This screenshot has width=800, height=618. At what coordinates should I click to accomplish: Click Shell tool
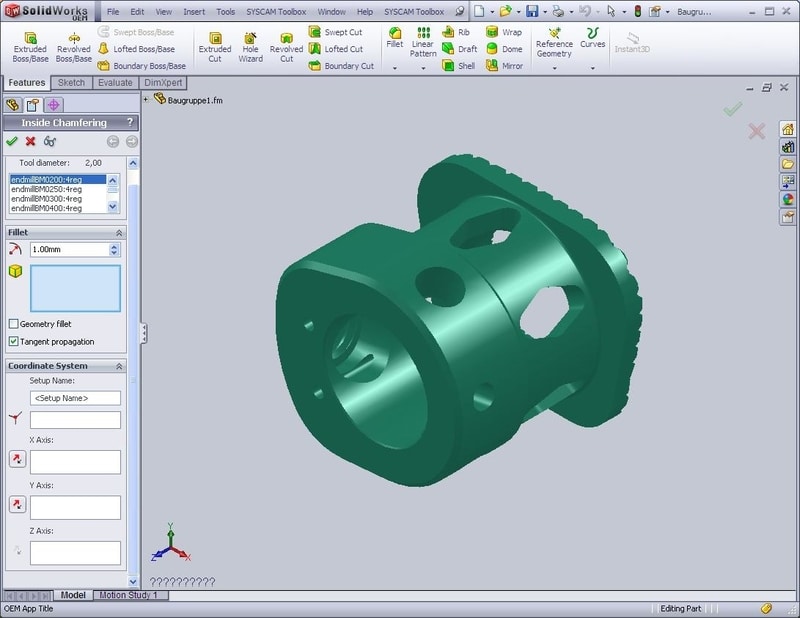(458, 66)
